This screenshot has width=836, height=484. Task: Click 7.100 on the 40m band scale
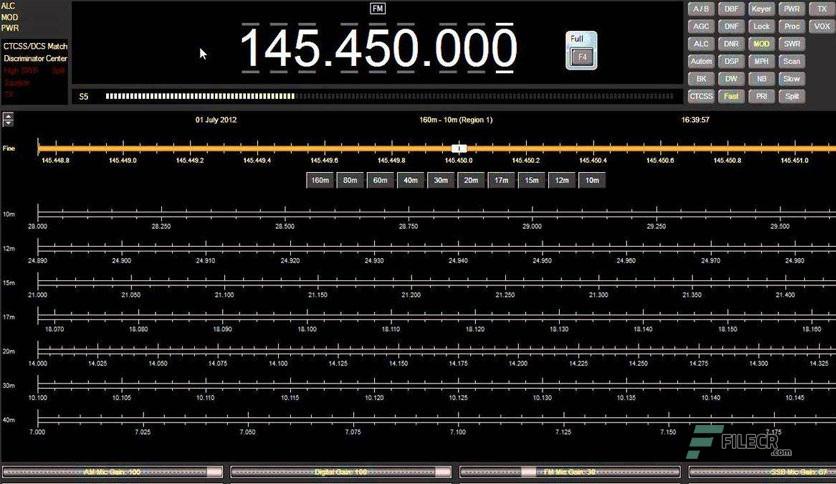coord(458,432)
